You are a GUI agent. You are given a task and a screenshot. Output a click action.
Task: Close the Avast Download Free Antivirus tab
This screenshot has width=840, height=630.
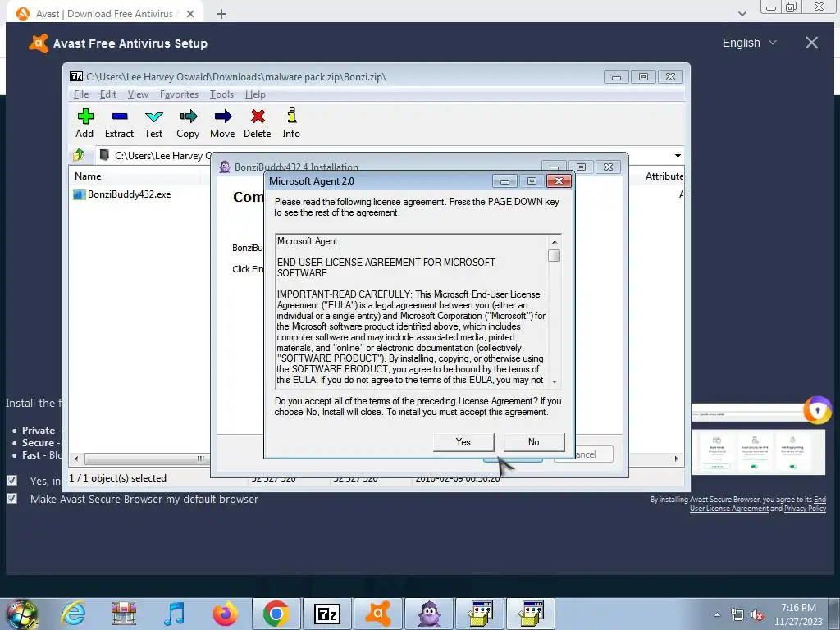190,14
